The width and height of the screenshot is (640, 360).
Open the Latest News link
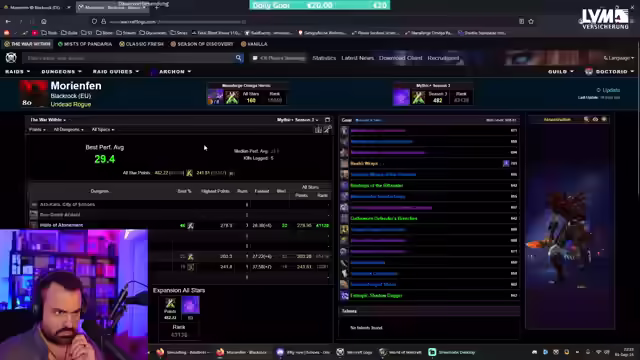358,58
